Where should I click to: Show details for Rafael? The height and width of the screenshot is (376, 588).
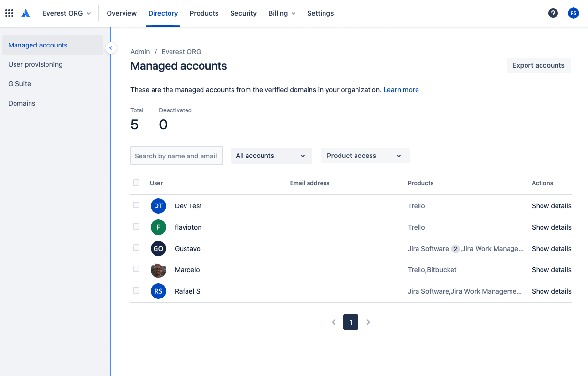coord(552,291)
